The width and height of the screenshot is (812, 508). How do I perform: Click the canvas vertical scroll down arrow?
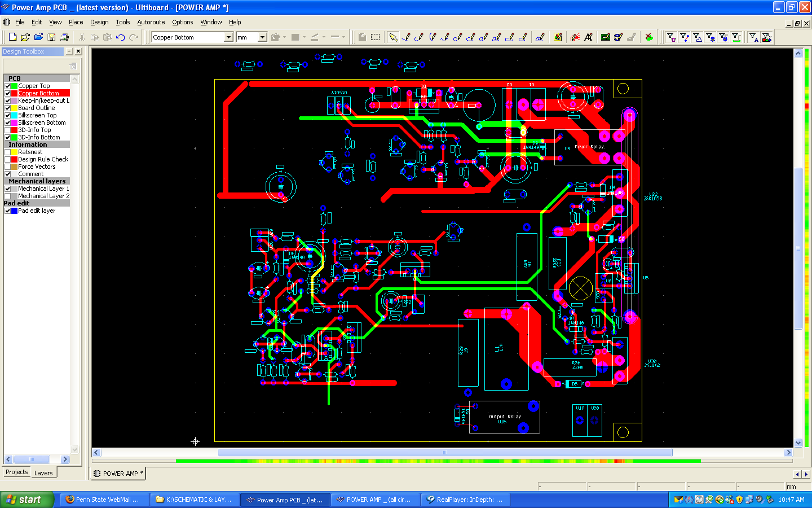point(798,443)
